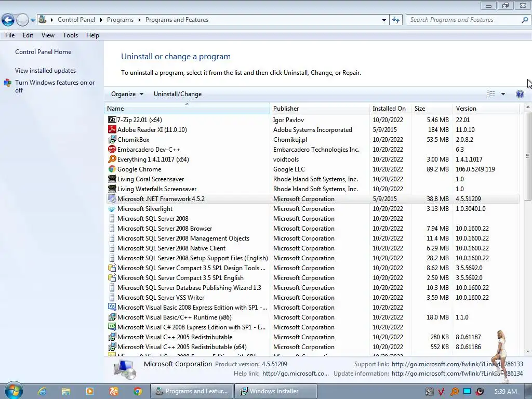The height and width of the screenshot is (399, 532).
Task: Open View installed updates link
Action: [46, 71]
